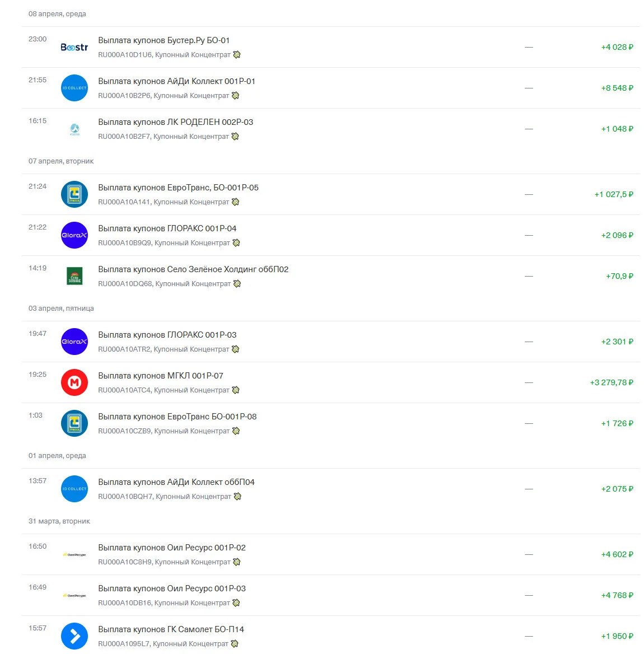Click the amount +1 950 ₽
644x654 pixels.
click(x=617, y=636)
